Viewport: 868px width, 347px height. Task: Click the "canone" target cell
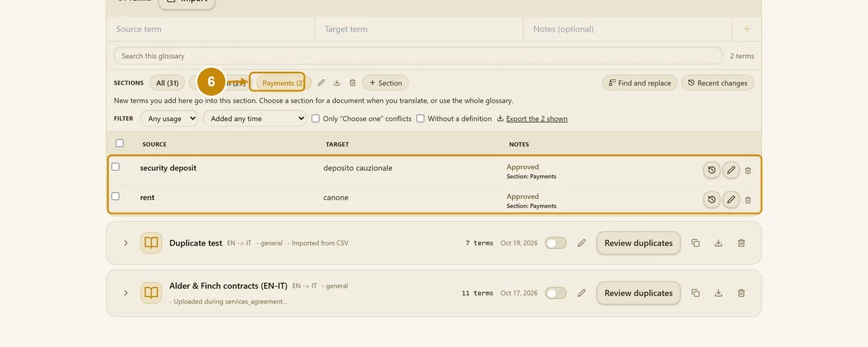click(x=336, y=198)
